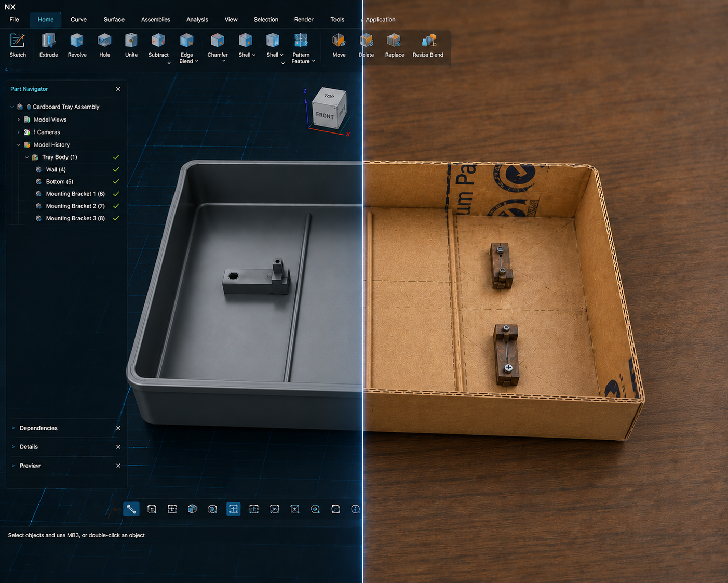Click the Cameras node icon
The height and width of the screenshot is (583, 728).
27,132
